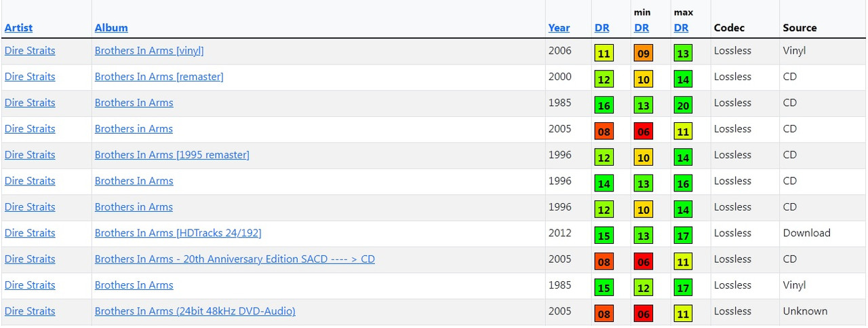The width and height of the screenshot is (868, 328).
Task: Click the max DR 16 badge in the 1996 row
Action: click(x=683, y=183)
